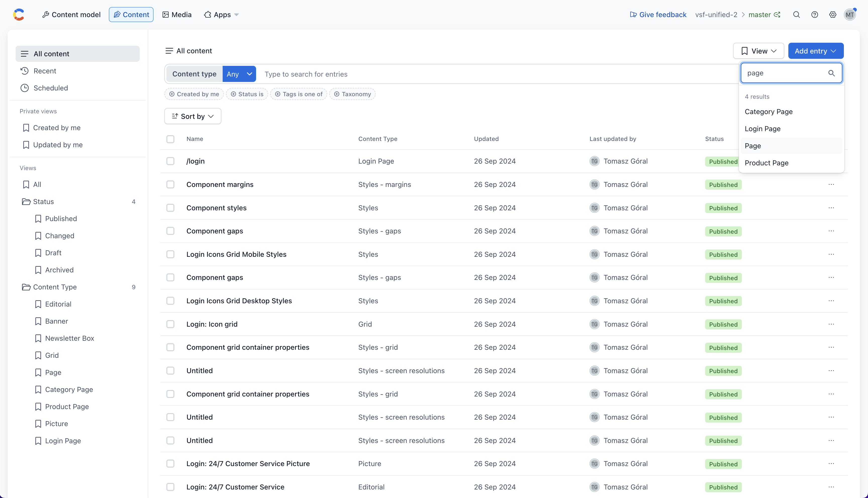Select the Login: Icon grid row checkbox
Screen dimensions: 868x498
[170, 324]
